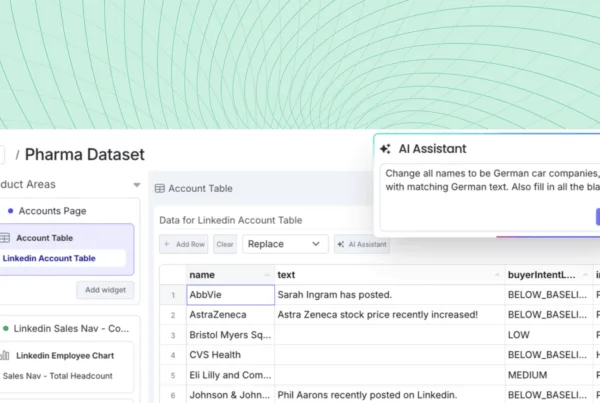Open the Replace mode dropdown

[x=285, y=244]
